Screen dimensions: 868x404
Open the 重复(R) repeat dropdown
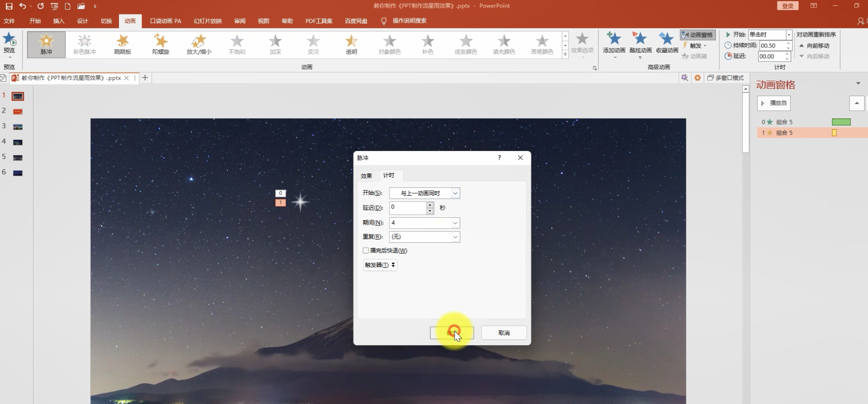455,237
